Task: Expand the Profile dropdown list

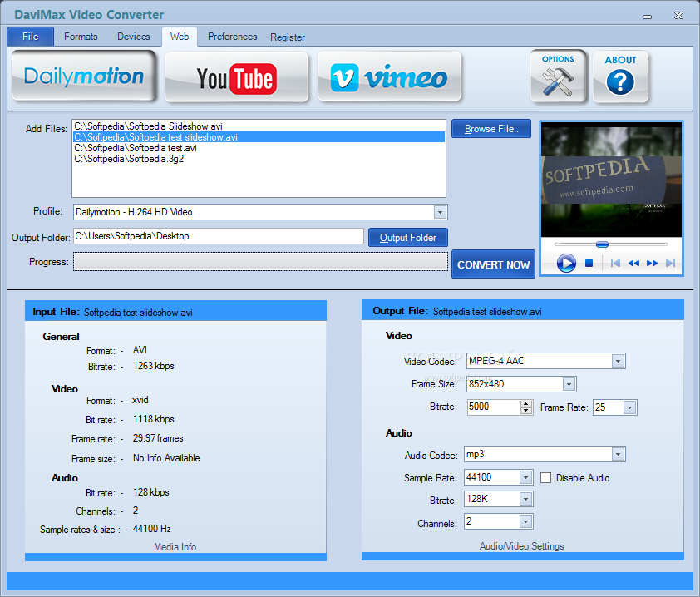Action: click(x=440, y=212)
